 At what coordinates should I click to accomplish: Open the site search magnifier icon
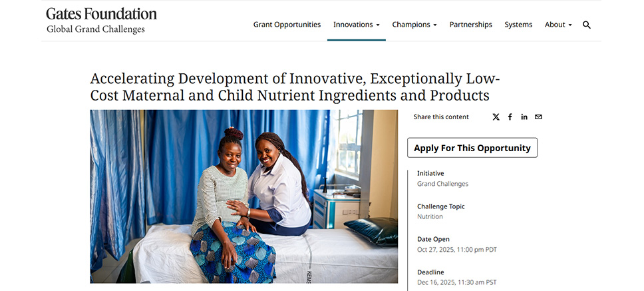pyautogui.click(x=587, y=25)
